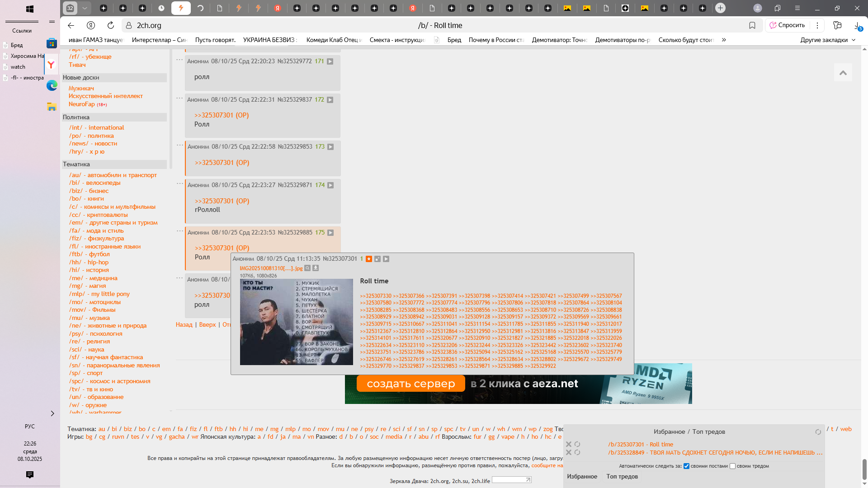Open the three-dots menu of post 172
868x488 pixels.
pos(179,98)
